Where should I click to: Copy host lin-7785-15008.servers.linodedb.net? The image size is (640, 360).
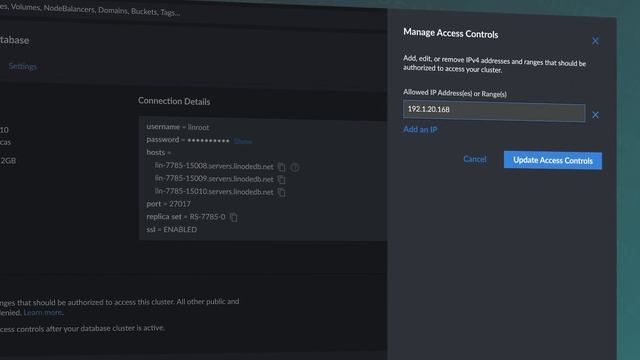(281, 167)
